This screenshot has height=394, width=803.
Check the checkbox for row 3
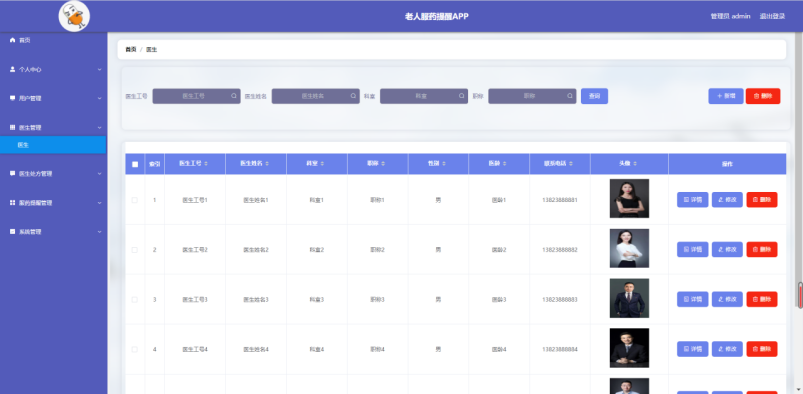pyautogui.click(x=135, y=299)
